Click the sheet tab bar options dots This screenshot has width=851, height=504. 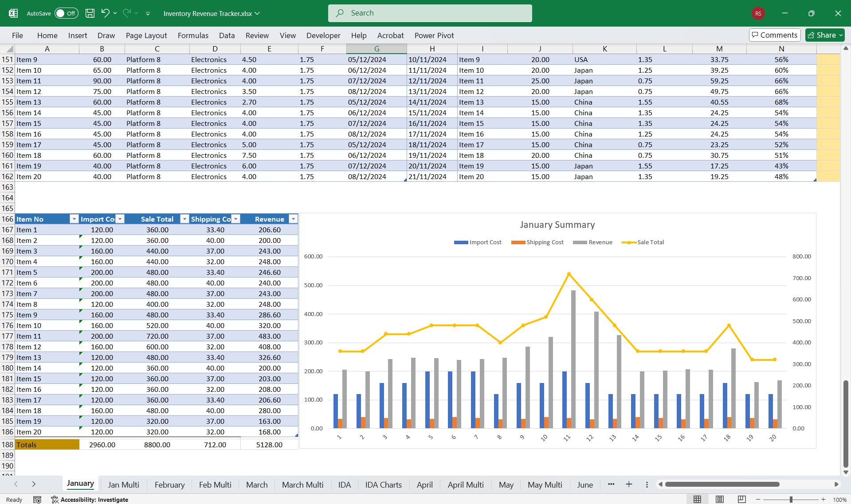click(x=647, y=484)
